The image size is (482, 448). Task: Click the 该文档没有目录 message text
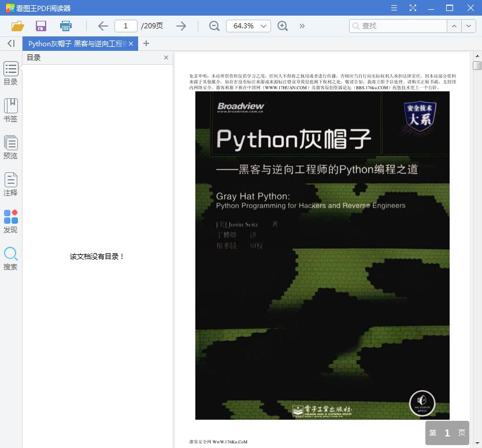click(x=97, y=257)
